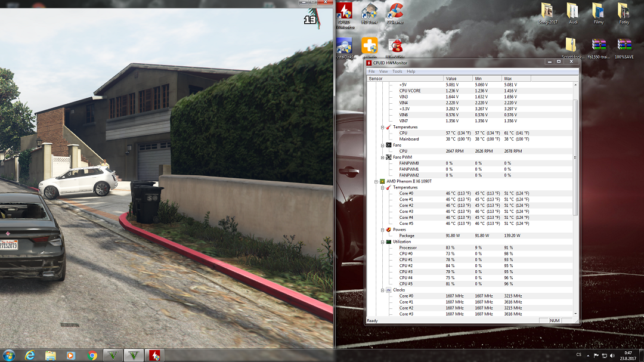The height and width of the screenshot is (362, 644).
Task: Click the Fans PWM node icon
Action: [x=389, y=157]
